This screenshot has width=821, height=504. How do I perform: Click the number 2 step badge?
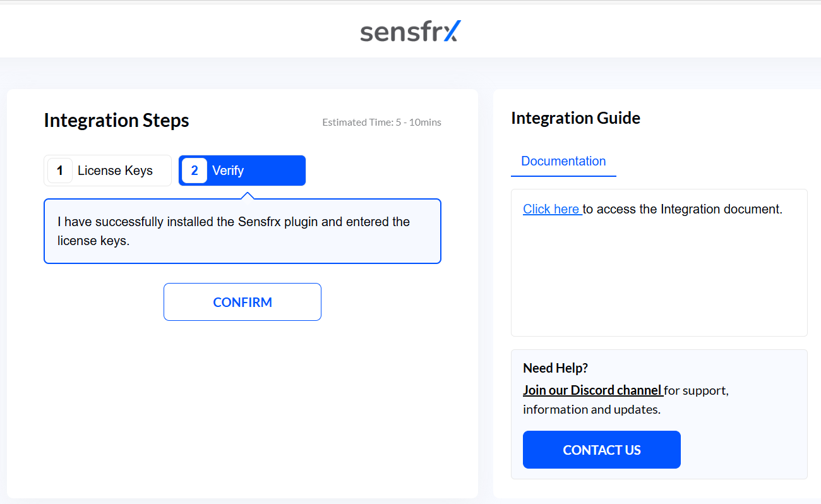point(195,171)
